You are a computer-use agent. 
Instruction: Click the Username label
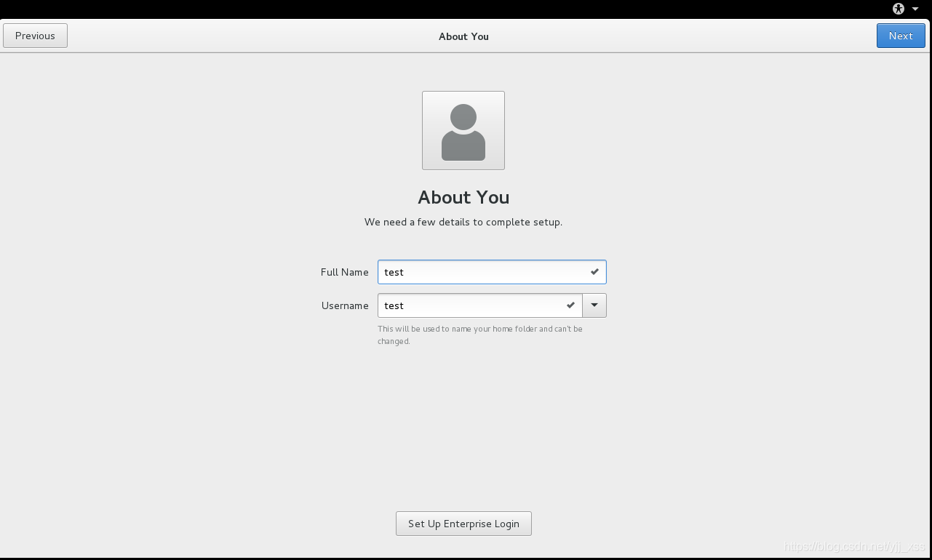tap(345, 305)
